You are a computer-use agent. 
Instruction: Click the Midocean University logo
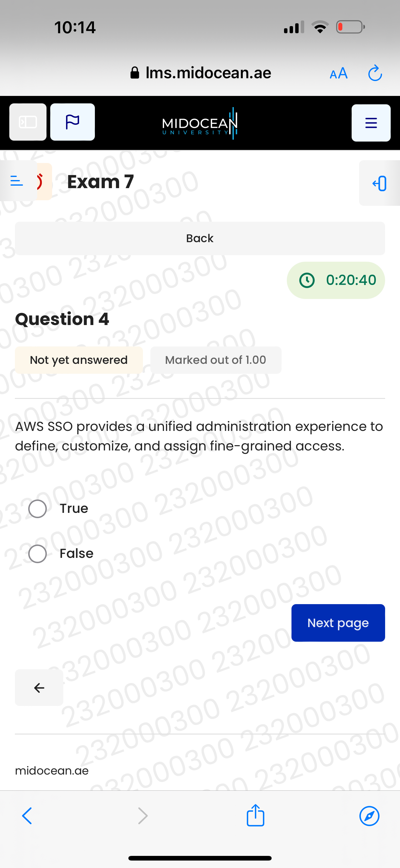pos(200,124)
